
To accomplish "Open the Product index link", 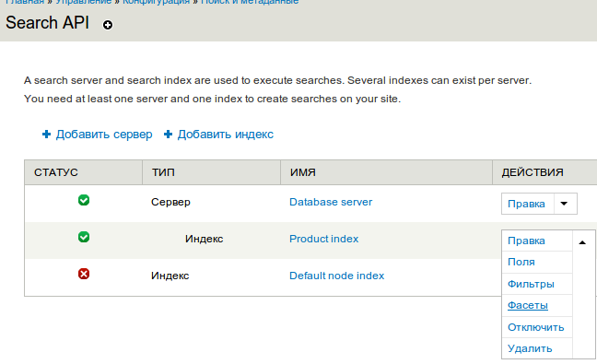I will pyautogui.click(x=324, y=239).
